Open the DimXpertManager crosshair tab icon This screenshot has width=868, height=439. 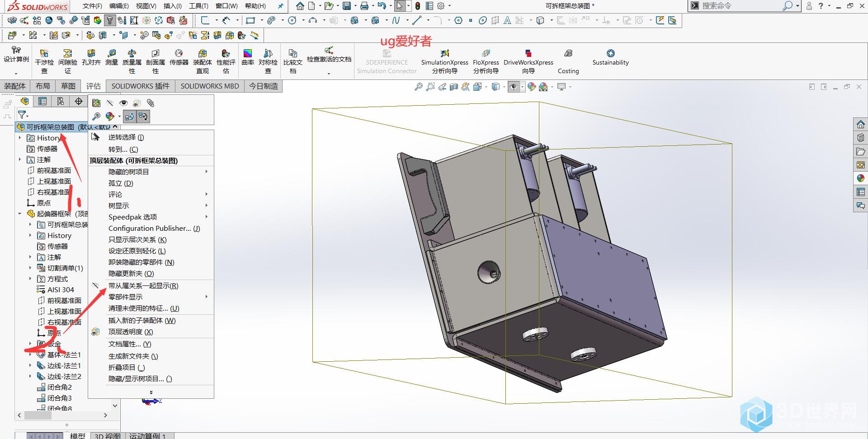(x=79, y=101)
